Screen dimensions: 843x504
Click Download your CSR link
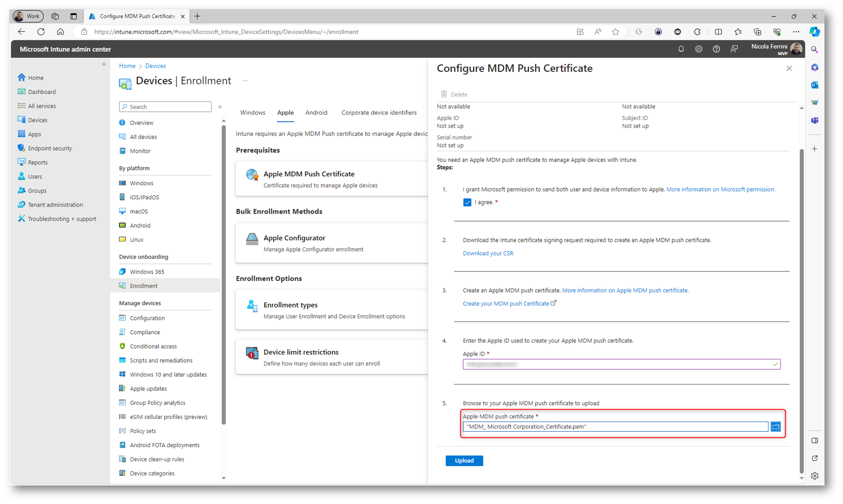tap(488, 253)
